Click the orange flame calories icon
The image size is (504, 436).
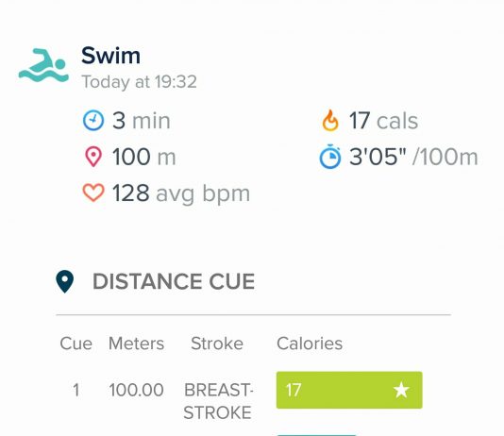[x=330, y=121]
